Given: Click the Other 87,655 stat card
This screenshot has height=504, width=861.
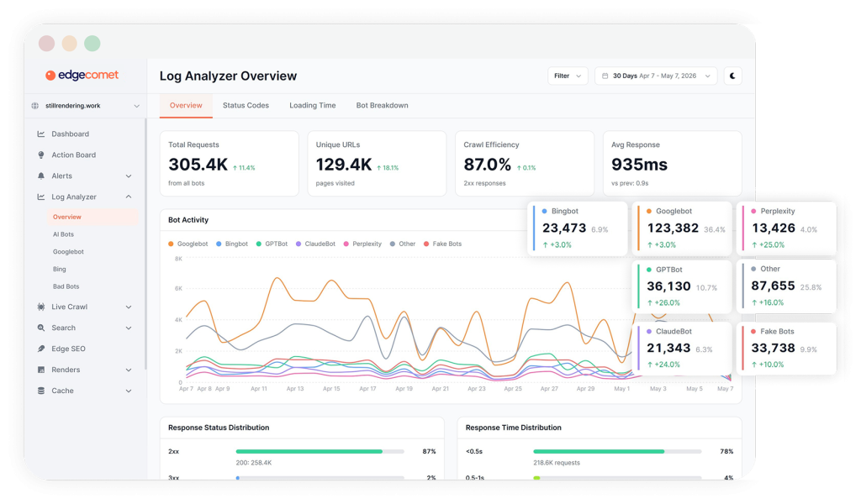Looking at the screenshot, I should (786, 286).
